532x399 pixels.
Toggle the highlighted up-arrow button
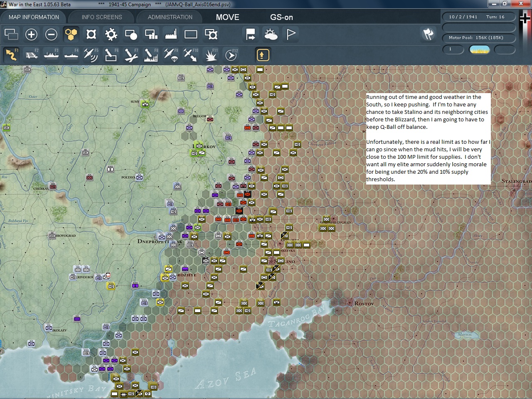point(263,55)
